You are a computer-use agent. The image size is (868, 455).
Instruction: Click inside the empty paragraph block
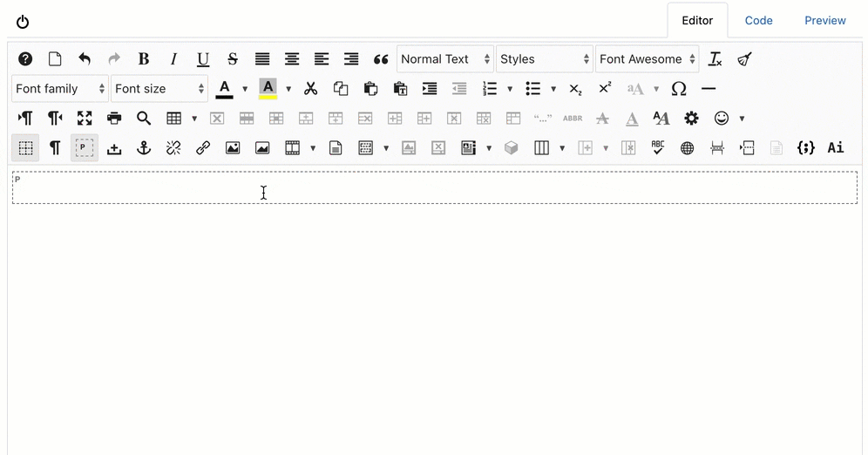click(435, 187)
